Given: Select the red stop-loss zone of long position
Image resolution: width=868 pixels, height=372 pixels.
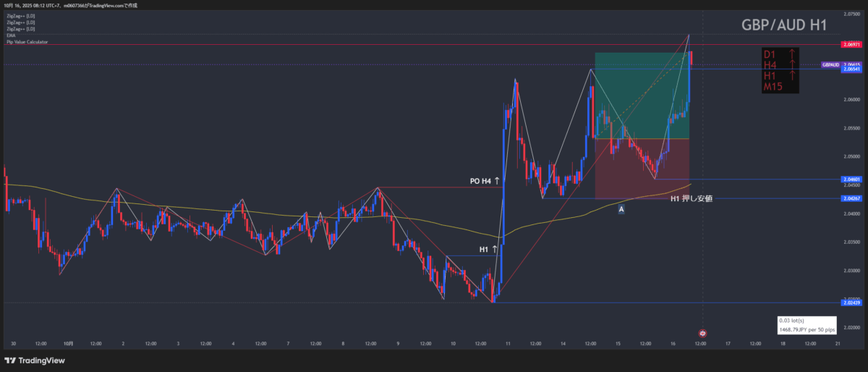Looking at the screenshot, I should [x=640, y=170].
